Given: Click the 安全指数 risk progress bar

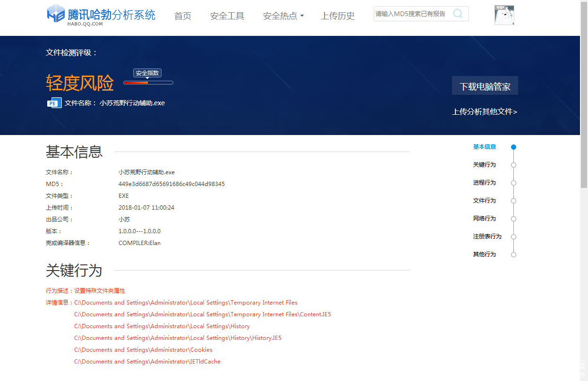Looking at the screenshot, I should (x=148, y=83).
